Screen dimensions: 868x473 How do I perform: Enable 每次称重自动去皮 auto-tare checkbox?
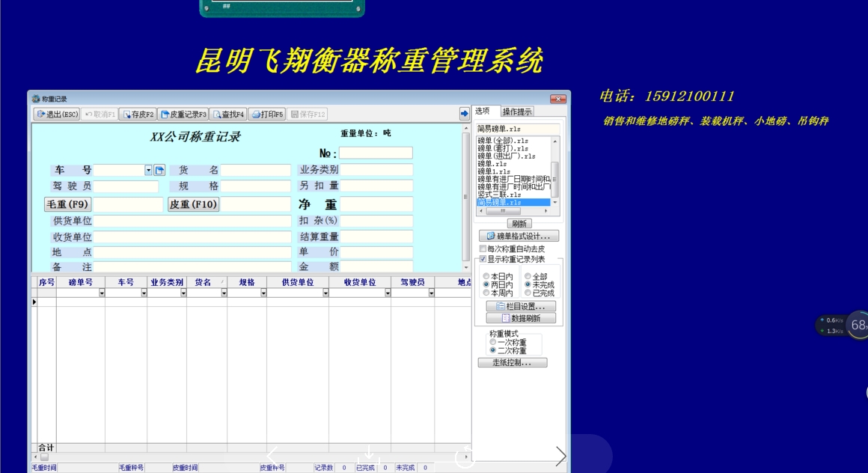coord(483,248)
